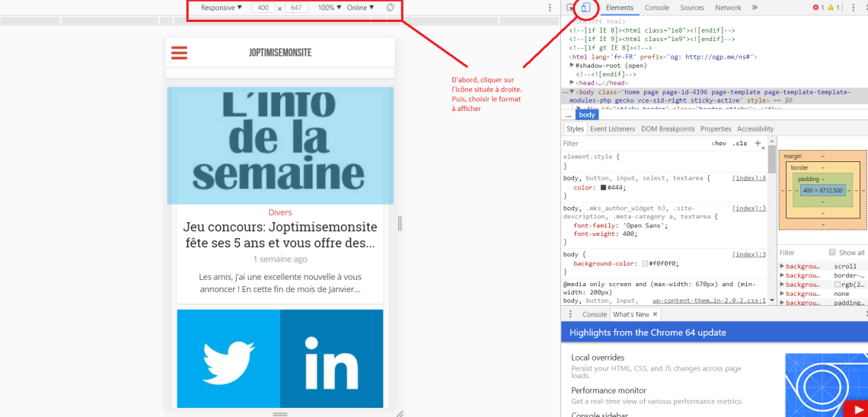
Task: Switch to the Network tab
Action: click(x=728, y=8)
